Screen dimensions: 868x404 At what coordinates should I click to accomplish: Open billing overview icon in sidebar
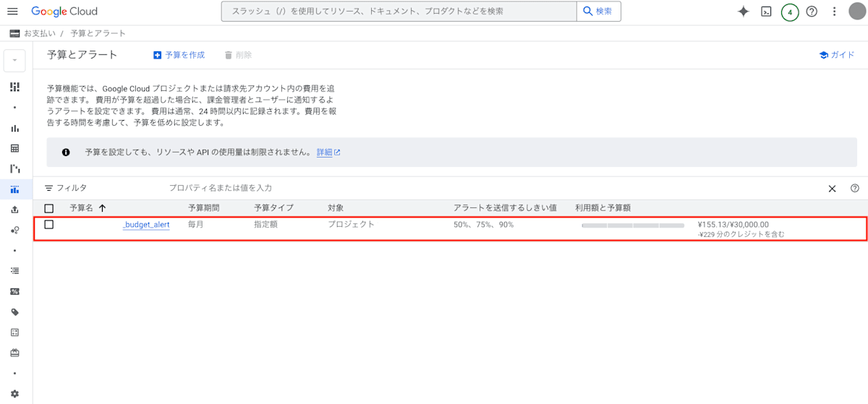click(14, 87)
